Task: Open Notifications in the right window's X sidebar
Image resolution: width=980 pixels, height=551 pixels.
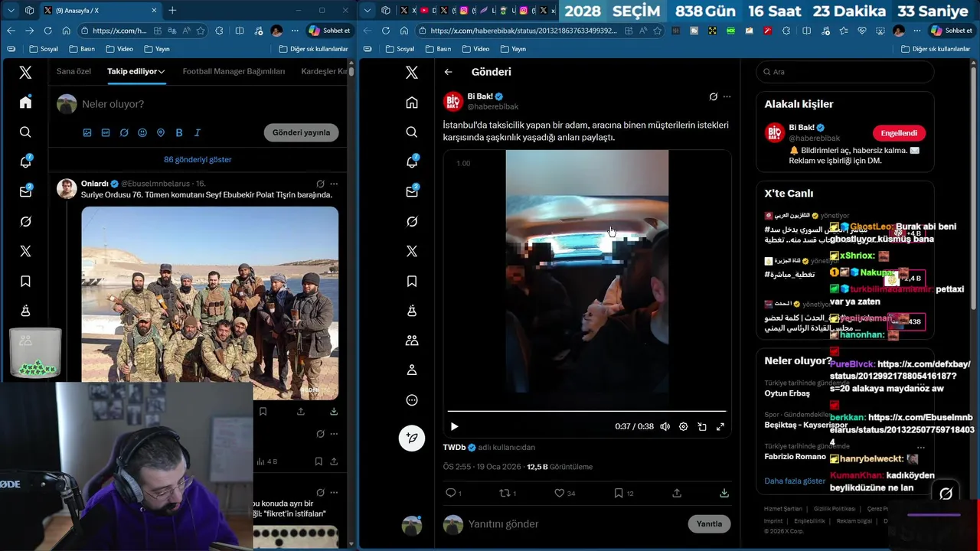Action: [x=412, y=162]
